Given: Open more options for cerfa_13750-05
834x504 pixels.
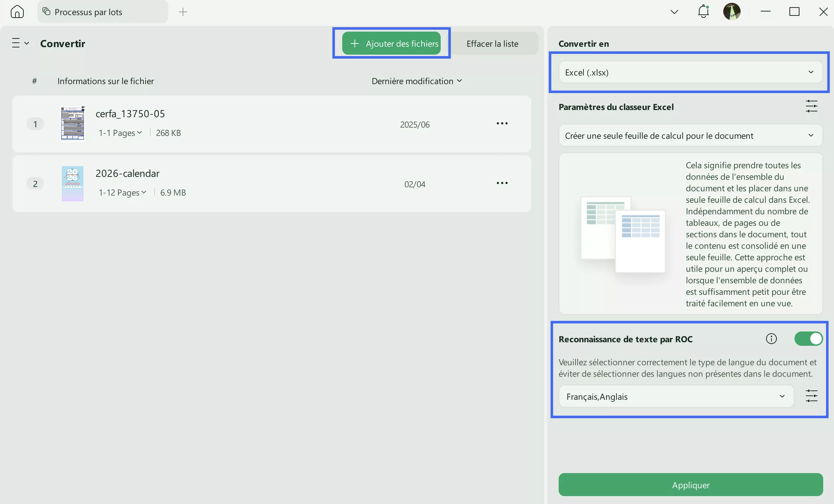Looking at the screenshot, I should pos(502,124).
